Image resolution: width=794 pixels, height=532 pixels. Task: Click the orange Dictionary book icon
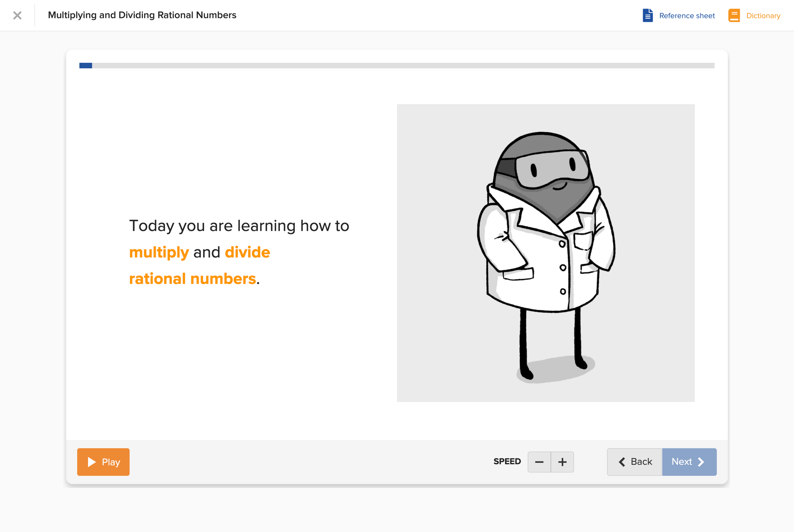point(734,15)
